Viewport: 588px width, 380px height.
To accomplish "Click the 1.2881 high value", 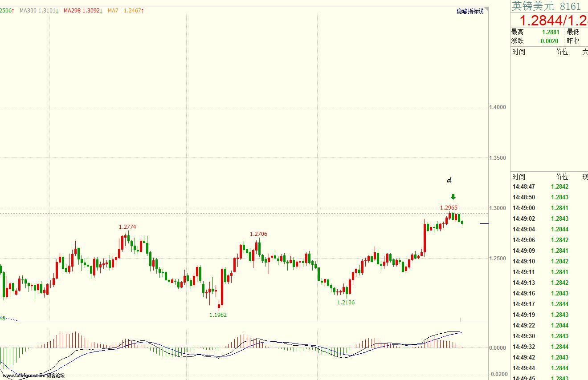I will pyautogui.click(x=551, y=32).
